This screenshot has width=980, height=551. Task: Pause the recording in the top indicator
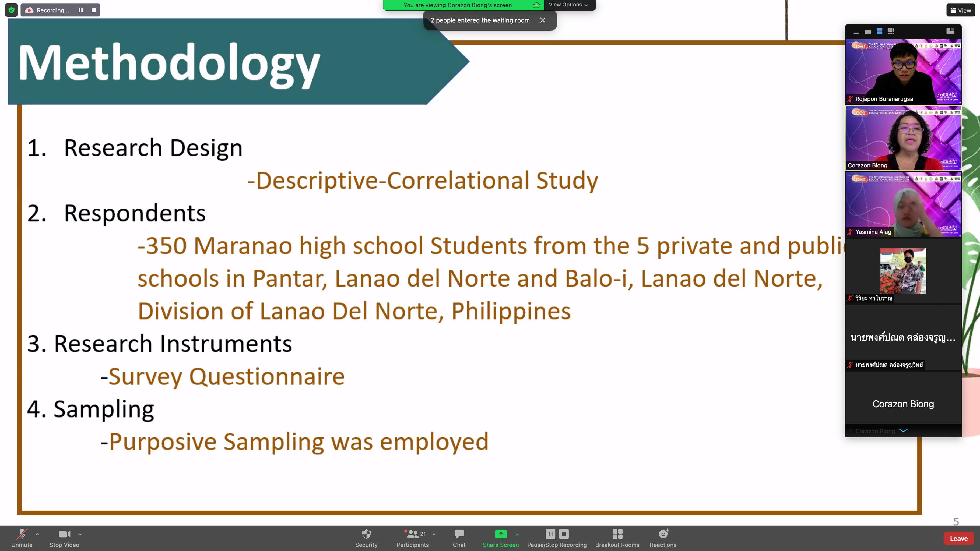click(x=81, y=10)
